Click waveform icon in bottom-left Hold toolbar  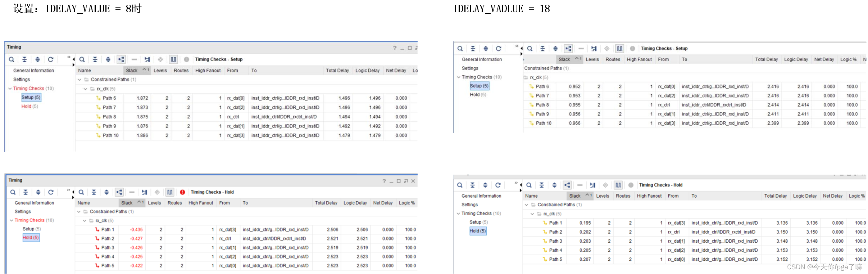pyautogui.click(x=170, y=192)
